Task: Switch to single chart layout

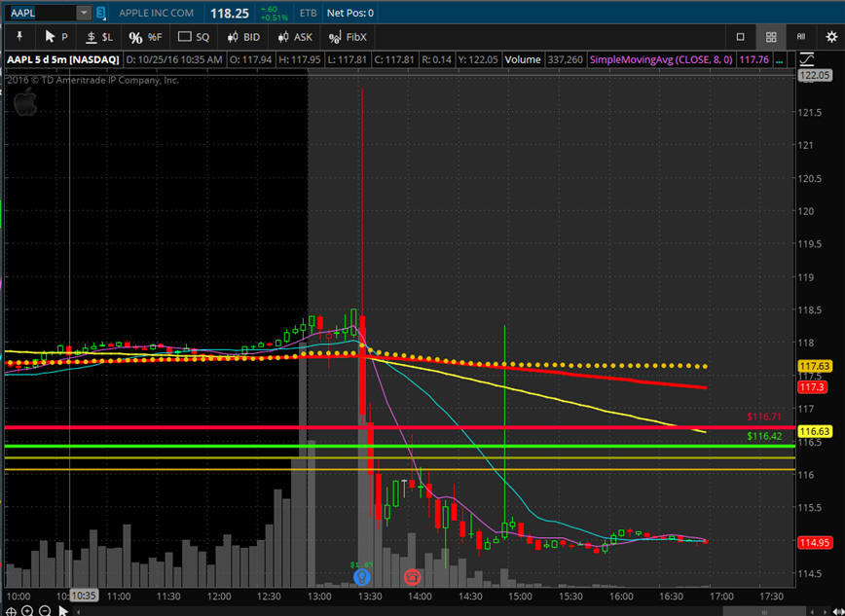Action: pos(740,37)
